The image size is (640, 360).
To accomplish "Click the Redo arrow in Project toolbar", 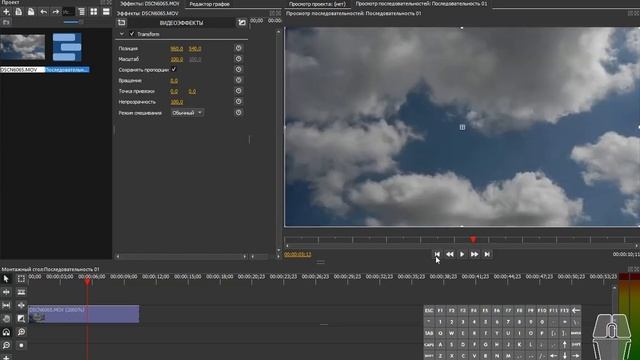I will 56,12.
